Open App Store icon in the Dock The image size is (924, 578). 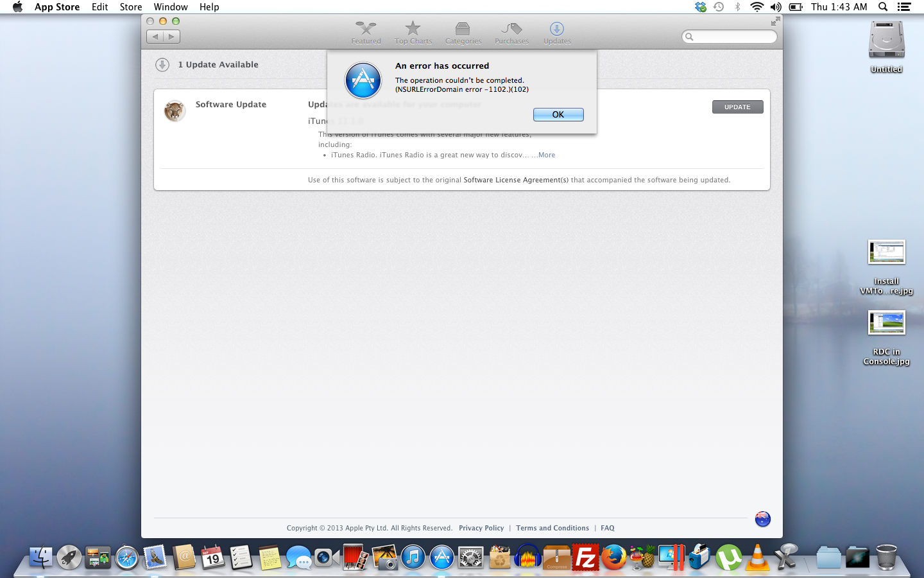point(442,557)
